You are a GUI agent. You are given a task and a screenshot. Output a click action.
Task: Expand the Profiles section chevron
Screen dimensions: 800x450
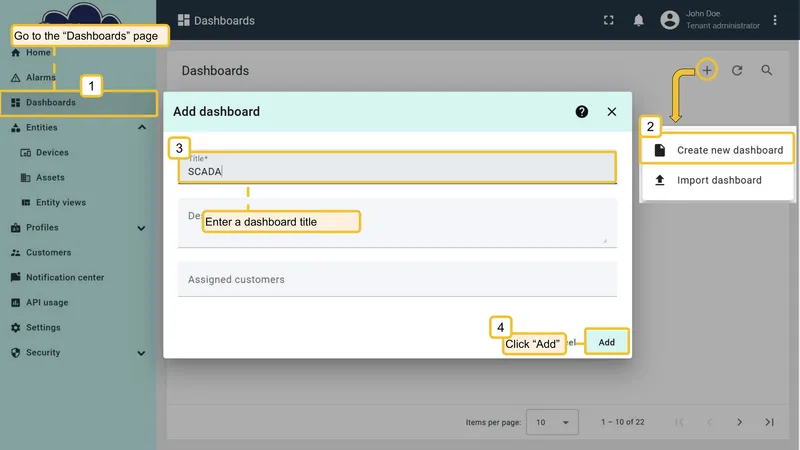pos(141,228)
